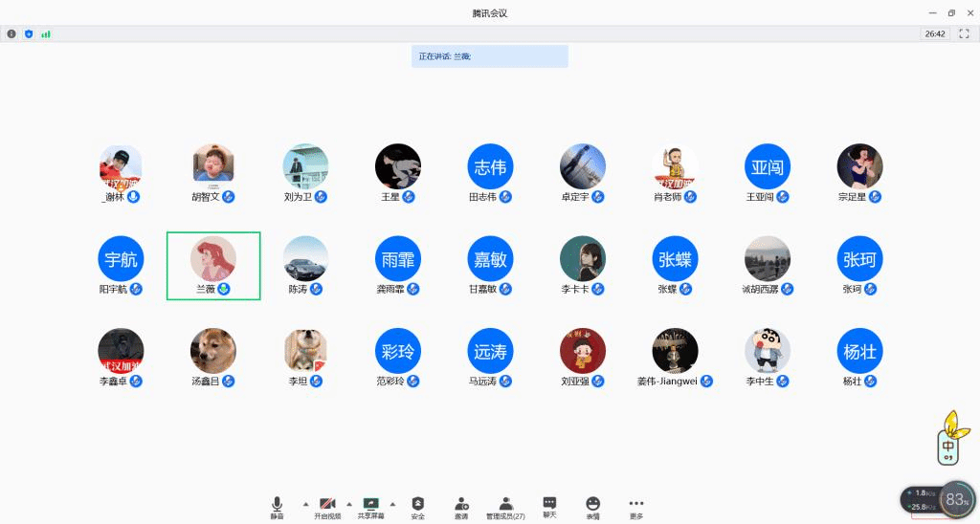Open the 聊天 chat icon
The height and width of the screenshot is (524, 980).
tap(549, 507)
